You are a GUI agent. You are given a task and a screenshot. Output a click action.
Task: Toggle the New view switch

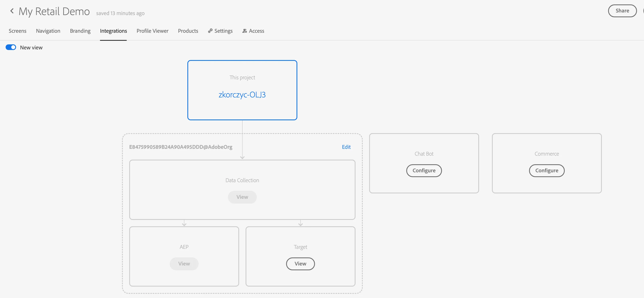(11, 47)
